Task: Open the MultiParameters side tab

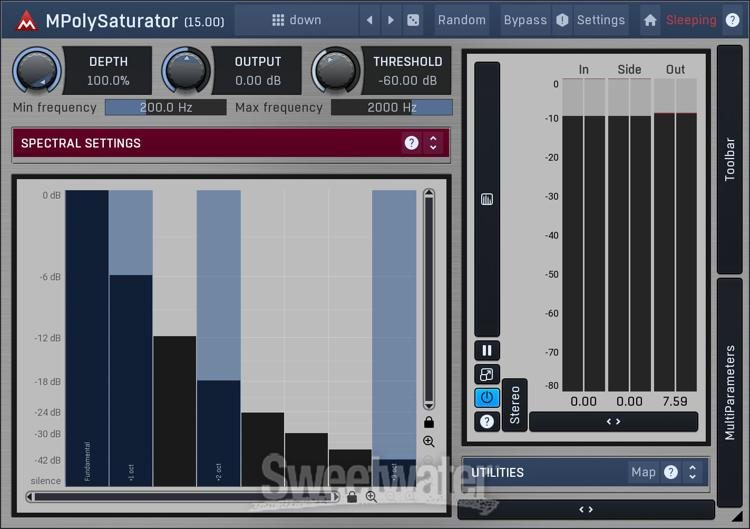Action: (x=729, y=392)
